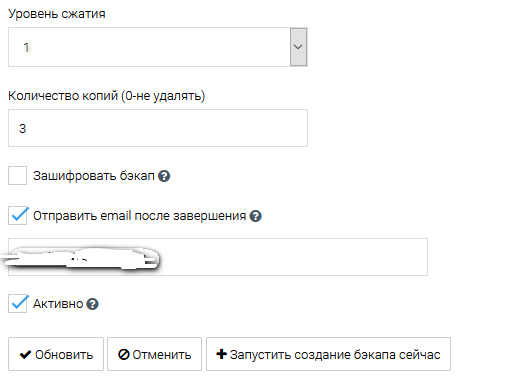Image resolution: width=527 pixels, height=385 pixels.
Task: Start backup with Запустить создание бэкапа сейчас
Action: point(328,354)
